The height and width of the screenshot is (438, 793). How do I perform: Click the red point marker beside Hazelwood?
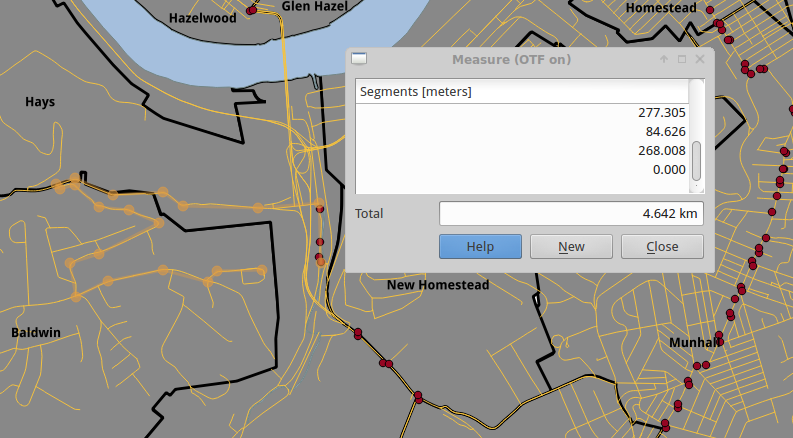tap(251, 8)
